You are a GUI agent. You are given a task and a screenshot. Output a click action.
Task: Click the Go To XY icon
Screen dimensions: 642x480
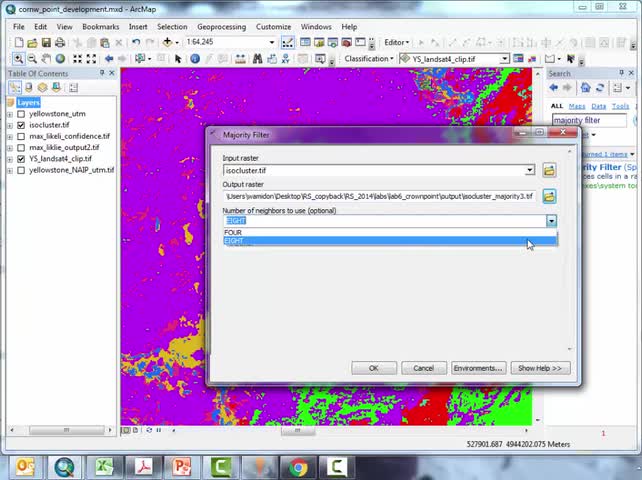coord(285,59)
